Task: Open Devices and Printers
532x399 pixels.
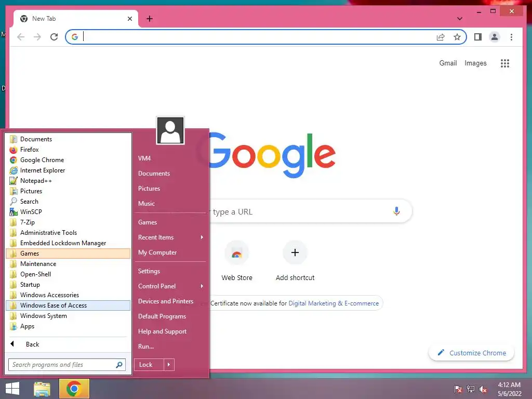Action: [x=166, y=301]
